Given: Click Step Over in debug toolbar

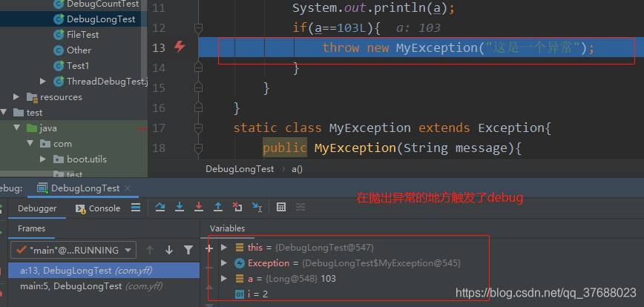Looking at the screenshot, I should (x=160, y=208).
